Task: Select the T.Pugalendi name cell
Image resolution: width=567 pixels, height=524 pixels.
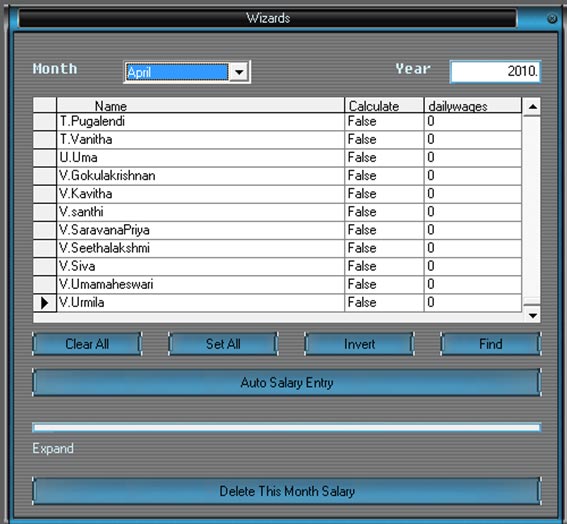Action: 201,122
